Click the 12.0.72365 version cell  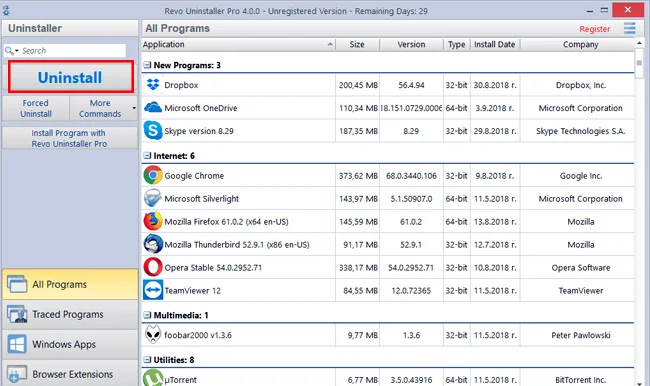[x=411, y=291]
